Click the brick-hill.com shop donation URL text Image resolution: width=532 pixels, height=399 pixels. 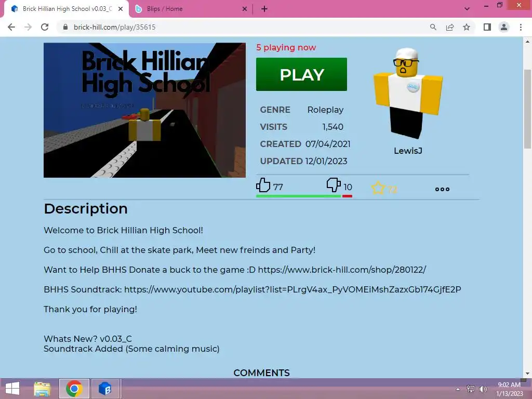point(342,270)
